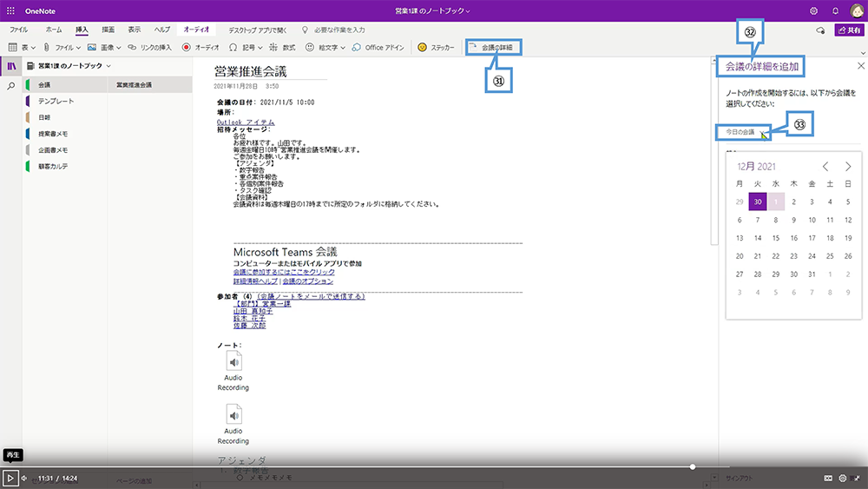Select the 提案書メモ section
This screenshot has height=489, width=868.
[x=65, y=134]
